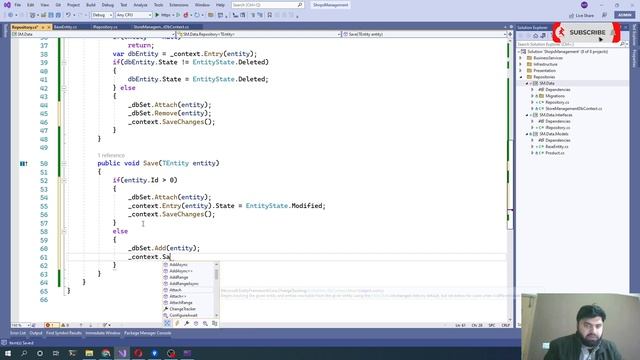Open the Debug configuration dropdown
Image resolution: width=640 pixels, height=360 pixels.
[x=102, y=15]
